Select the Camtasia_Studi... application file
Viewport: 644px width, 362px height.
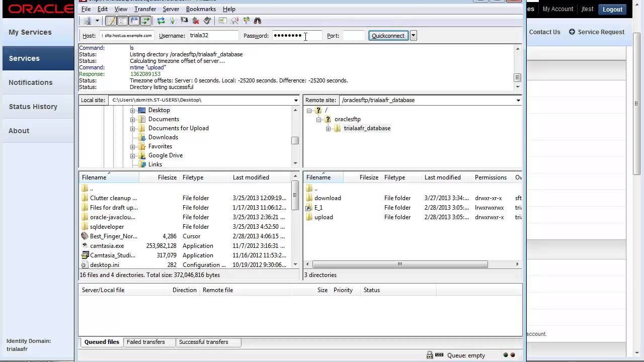tap(113, 255)
